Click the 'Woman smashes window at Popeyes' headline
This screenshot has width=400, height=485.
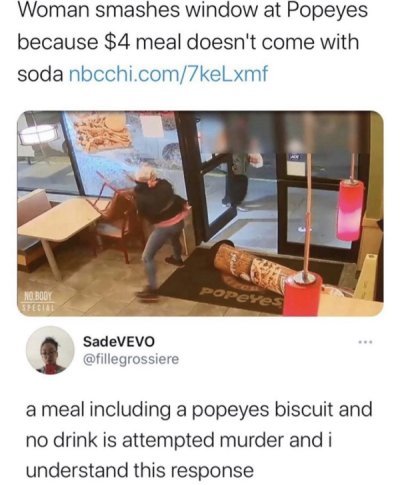pyautogui.click(x=192, y=11)
